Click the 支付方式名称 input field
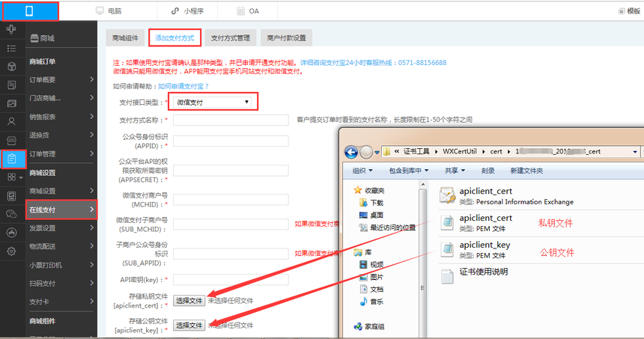Viewport: 644px width, 339px height. coord(231,120)
